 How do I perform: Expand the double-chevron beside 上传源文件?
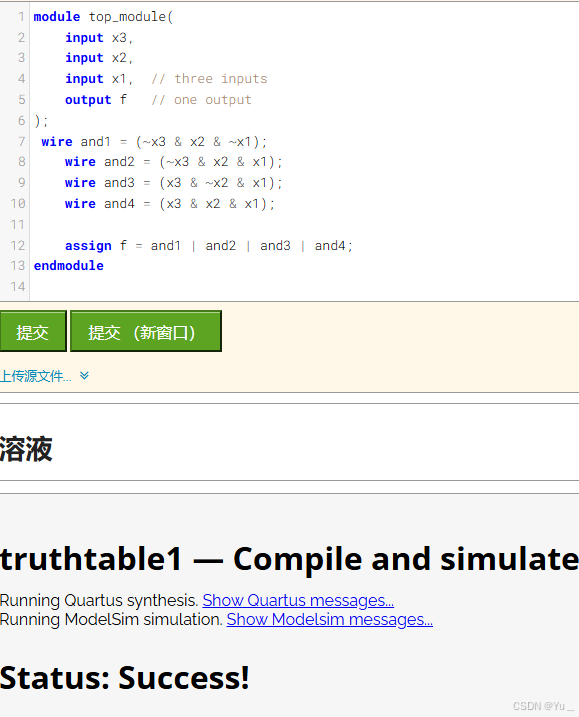tap(84, 375)
